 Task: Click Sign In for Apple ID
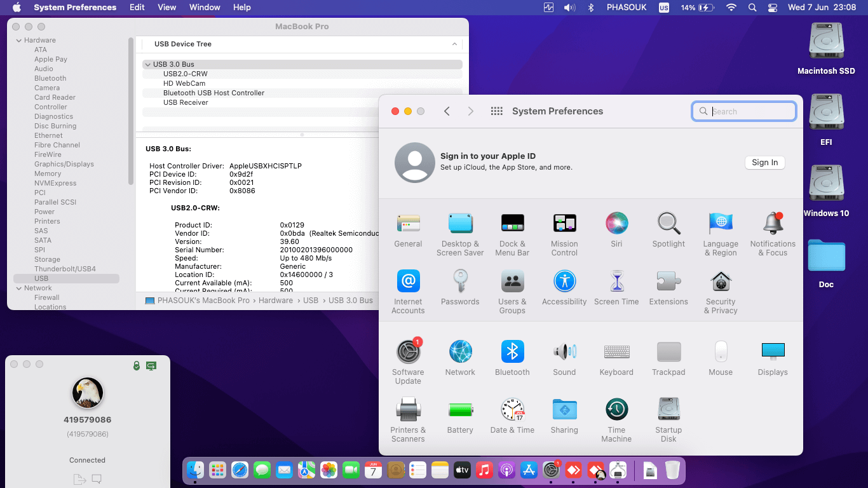click(x=764, y=163)
